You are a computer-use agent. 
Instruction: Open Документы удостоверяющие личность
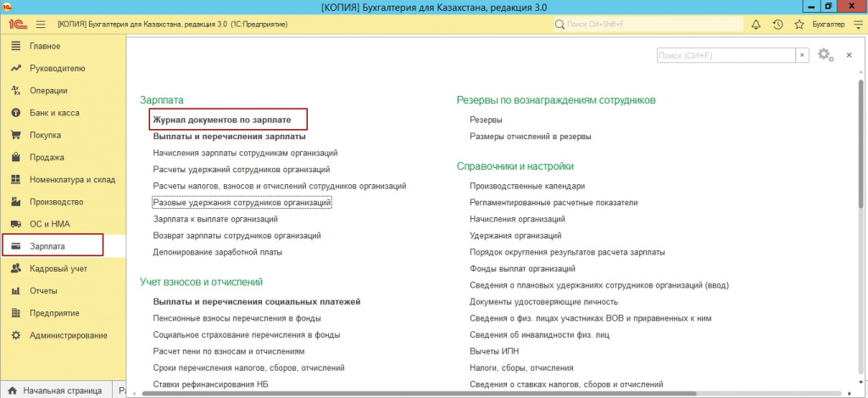tap(543, 302)
